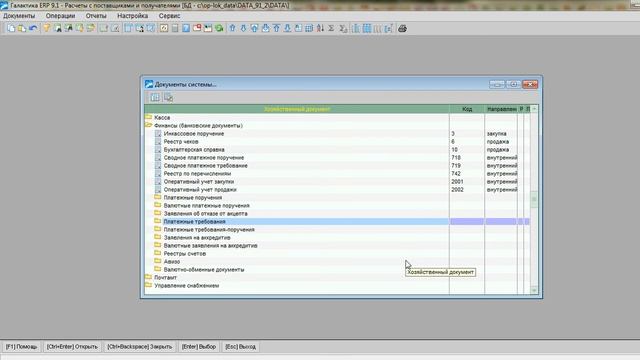
Task: Click the Код column header
Action: pos(467,109)
